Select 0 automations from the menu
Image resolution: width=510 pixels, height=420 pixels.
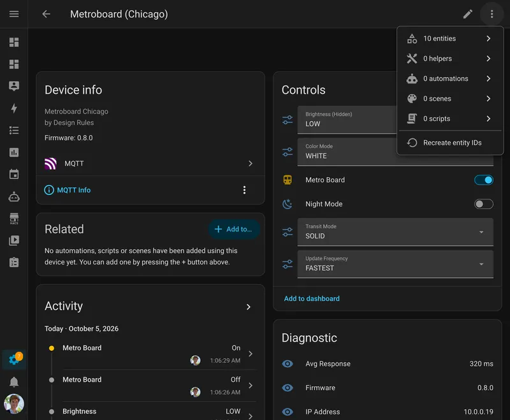450,78
